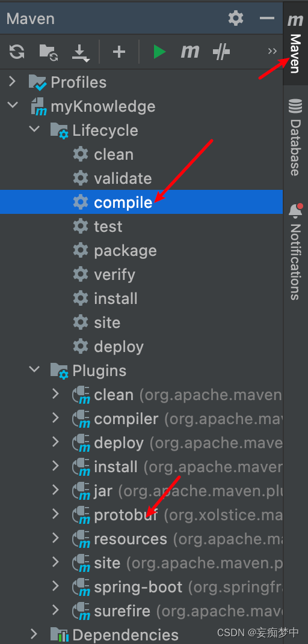Click Execute Maven Goal m icon

click(190, 52)
